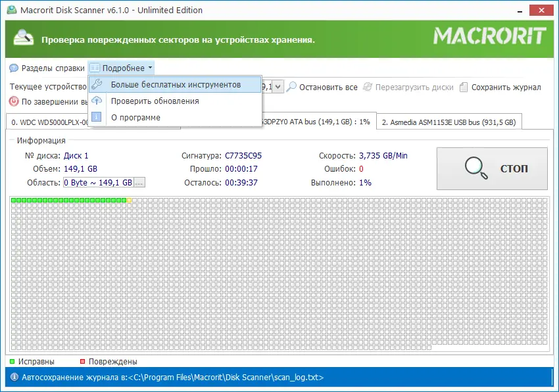Click the first green scanned sector block
This screenshot has width=559, height=392.
point(13,200)
